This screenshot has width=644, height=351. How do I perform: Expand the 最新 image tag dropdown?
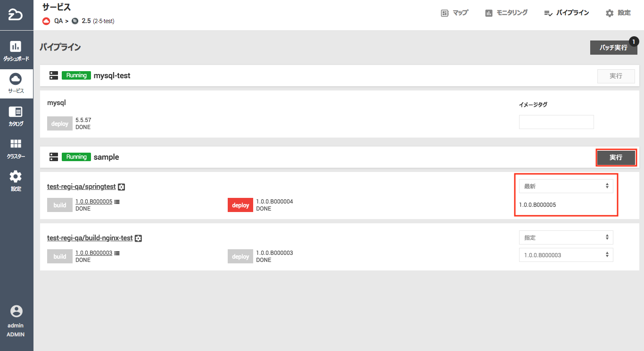566,186
